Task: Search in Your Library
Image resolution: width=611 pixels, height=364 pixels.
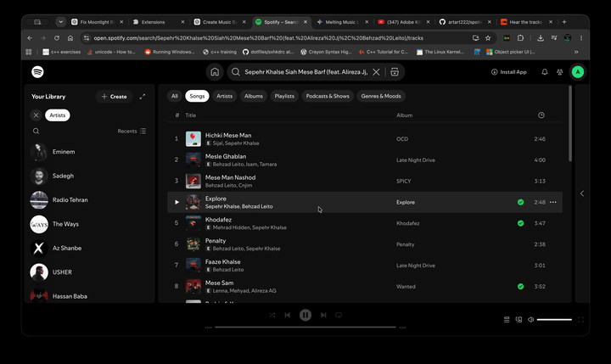Action: pos(36,131)
